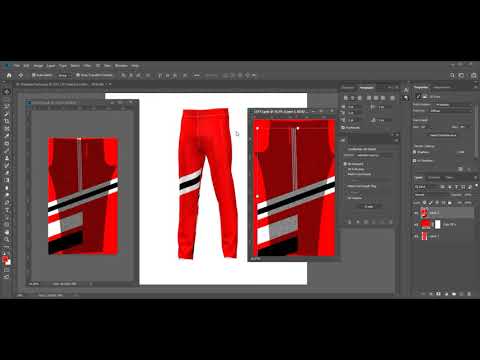Click the left-align paragraph icon

coord(346,98)
